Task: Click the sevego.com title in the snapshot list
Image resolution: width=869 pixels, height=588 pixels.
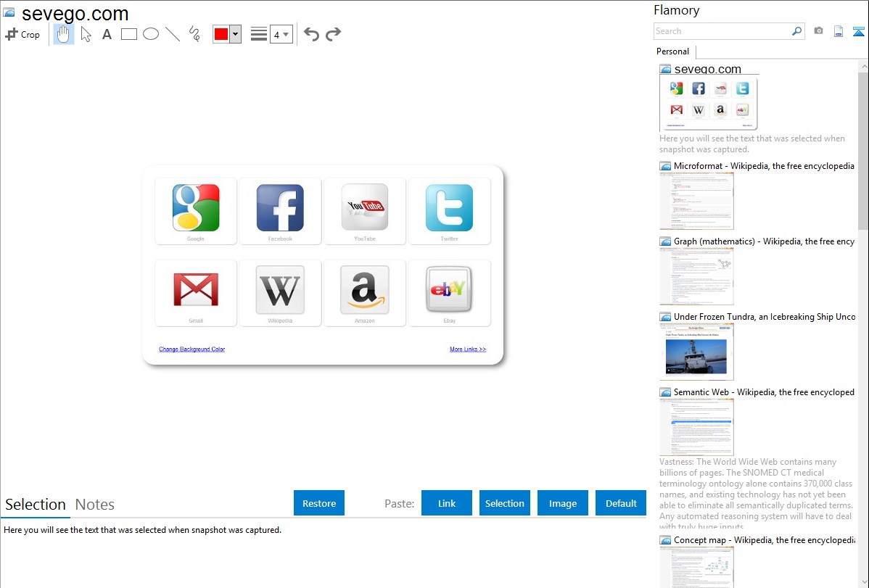Action: click(x=708, y=69)
